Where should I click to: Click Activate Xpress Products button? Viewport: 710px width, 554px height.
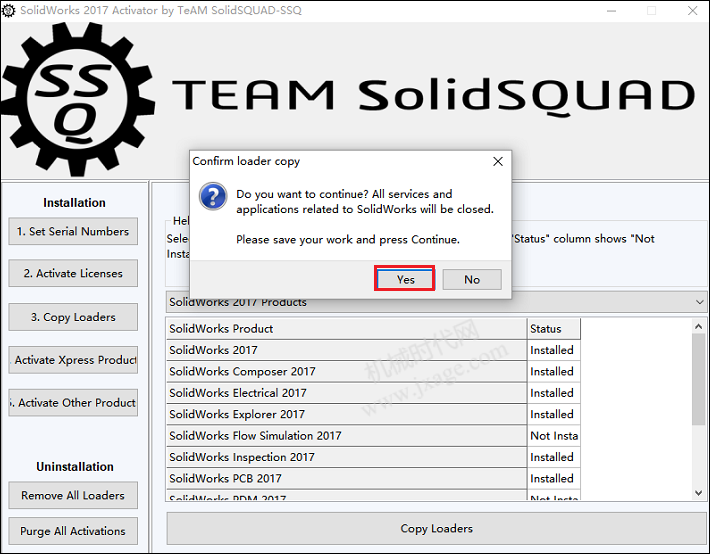(73, 360)
